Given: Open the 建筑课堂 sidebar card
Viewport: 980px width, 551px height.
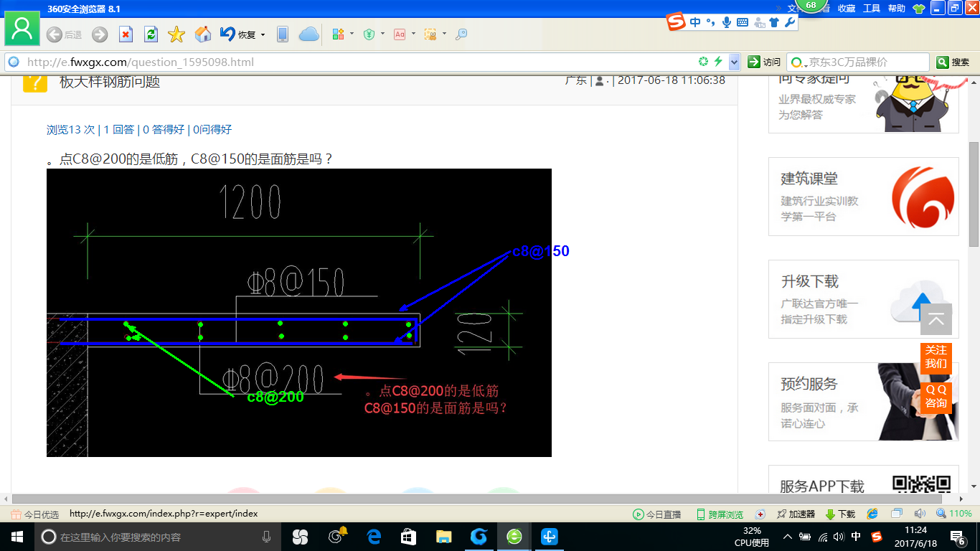Looking at the screenshot, I should [x=864, y=197].
